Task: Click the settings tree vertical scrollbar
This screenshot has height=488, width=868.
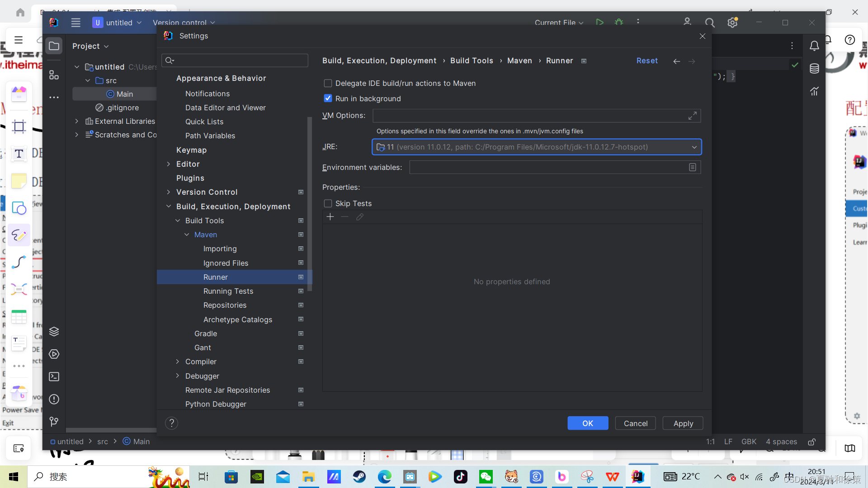Action: 310,203
